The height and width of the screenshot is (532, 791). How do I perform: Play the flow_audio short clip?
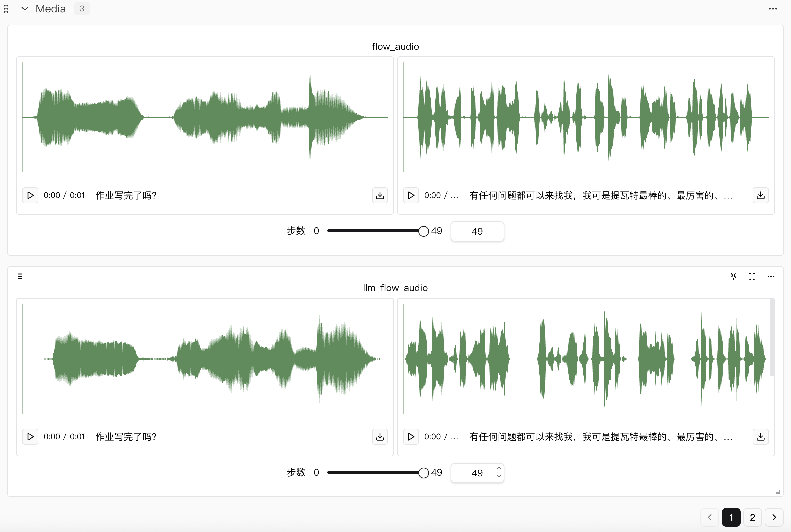click(30, 195)
